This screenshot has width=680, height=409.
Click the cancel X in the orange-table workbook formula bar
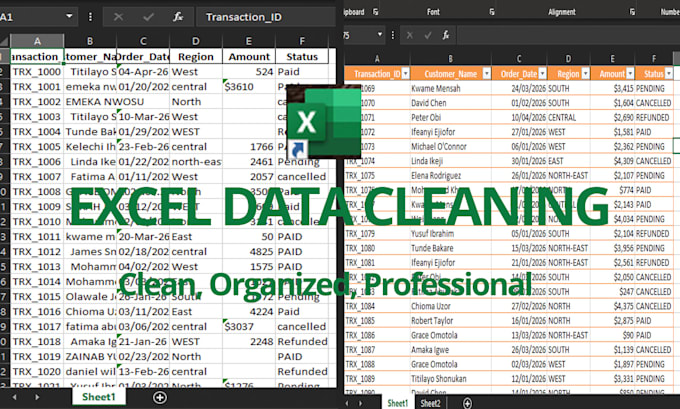409,35
